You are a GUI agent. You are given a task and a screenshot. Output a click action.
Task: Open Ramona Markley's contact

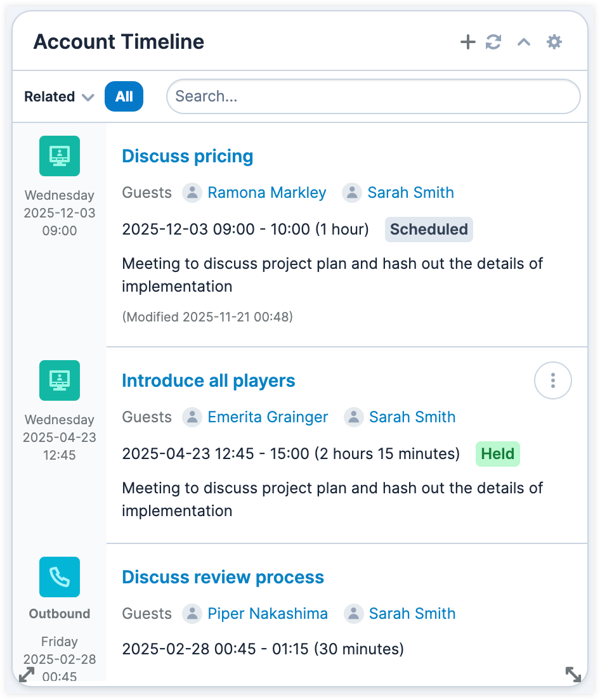pyautogui.click(x=266, y=193)
